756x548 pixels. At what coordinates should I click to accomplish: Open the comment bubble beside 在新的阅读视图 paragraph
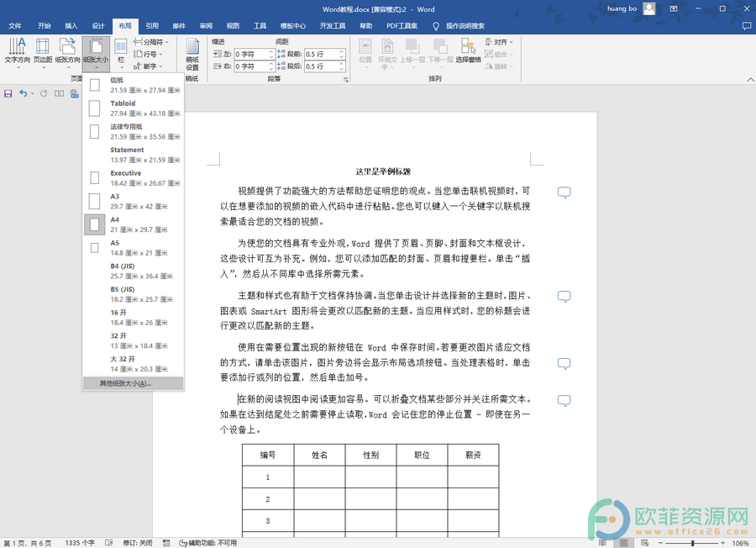[564, 400]
